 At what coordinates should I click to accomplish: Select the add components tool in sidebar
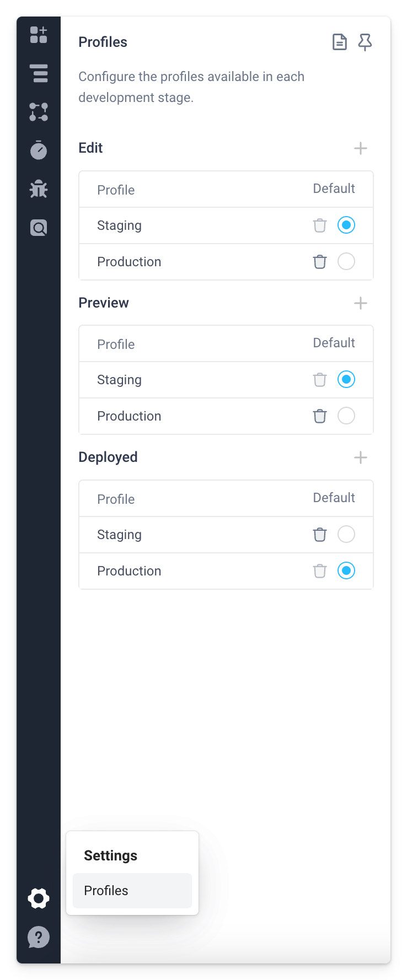(38, 35)
